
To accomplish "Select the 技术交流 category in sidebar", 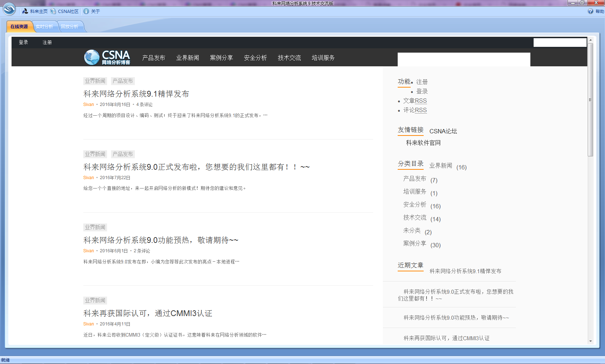I will 415,218.
